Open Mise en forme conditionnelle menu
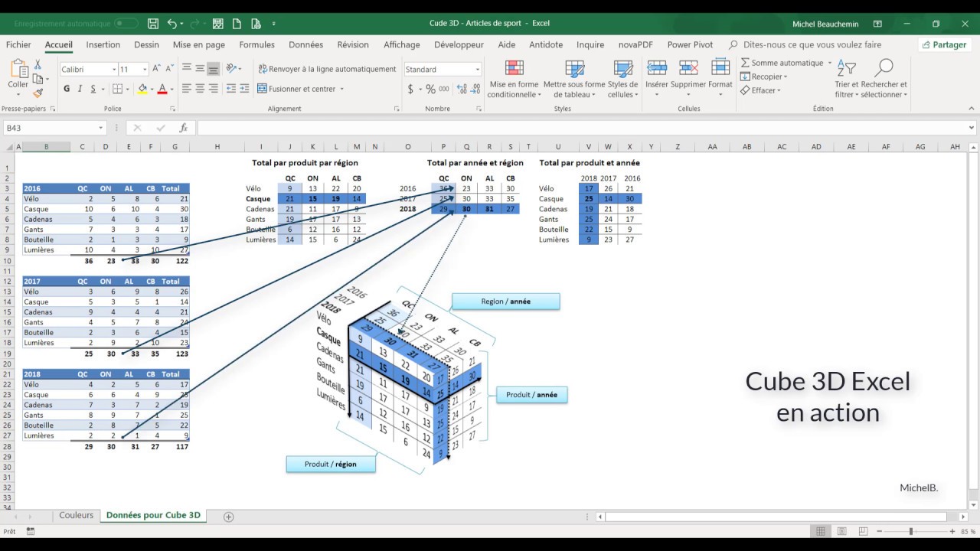This screenshot has height=551, width=980. [x=514, y=80]
